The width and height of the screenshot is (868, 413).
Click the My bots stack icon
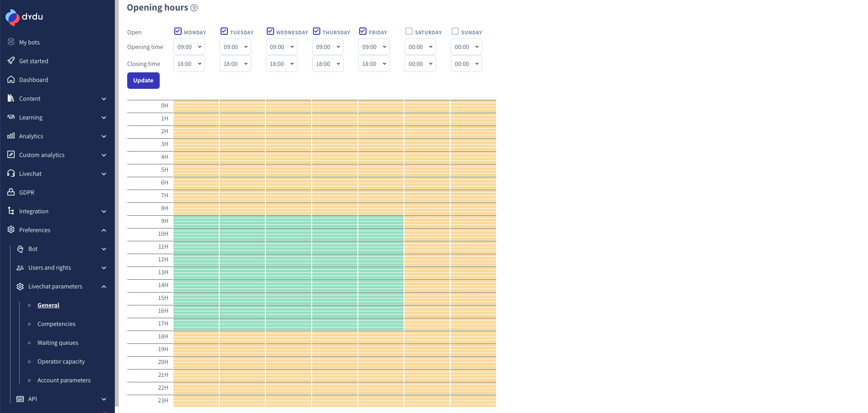click(11, 42)
